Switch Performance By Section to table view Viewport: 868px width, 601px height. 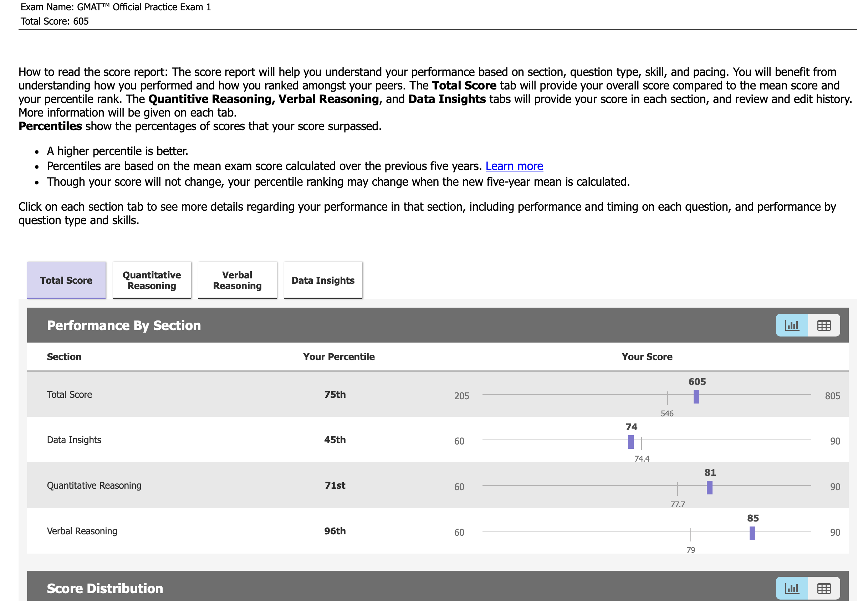point(824,325)
